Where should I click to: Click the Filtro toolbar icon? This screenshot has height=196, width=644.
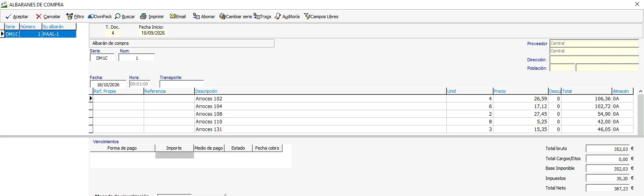[x=70, y=17]
